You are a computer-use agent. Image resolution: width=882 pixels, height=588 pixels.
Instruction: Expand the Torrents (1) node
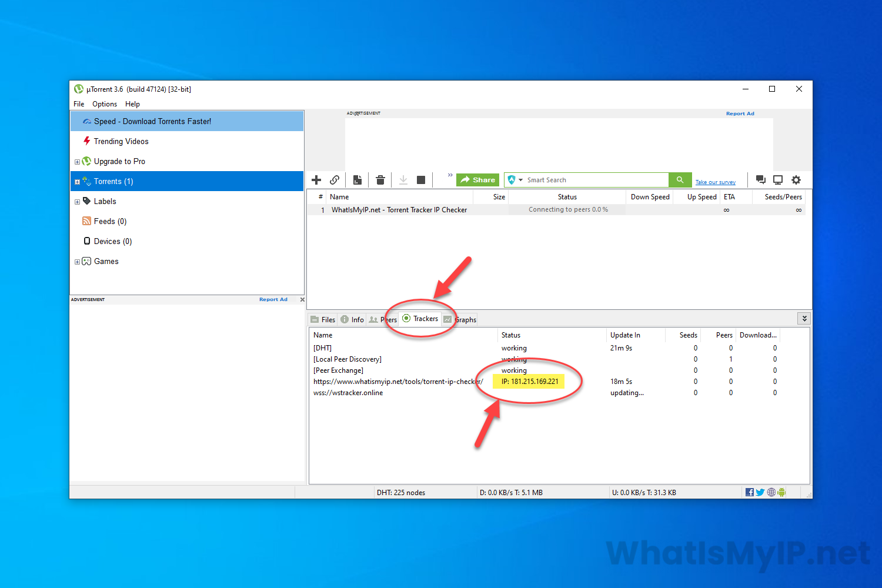click(x=77, y=182)
